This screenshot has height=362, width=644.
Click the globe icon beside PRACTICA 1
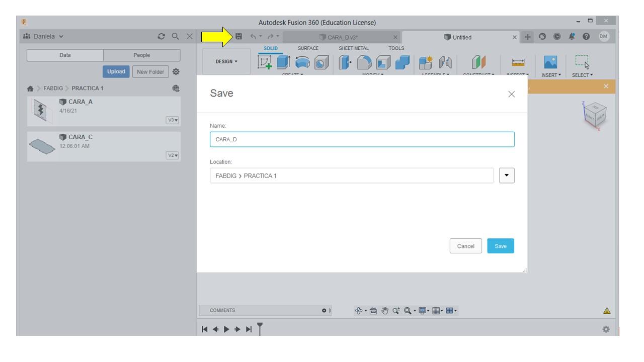[x=176, y=88]
